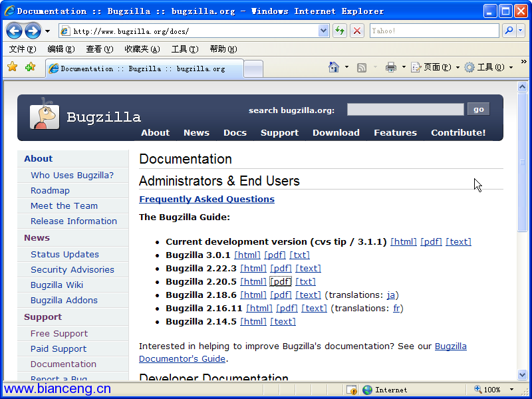Open the Roadmap sidebar link
Viewport: 532px width, 399px height.
pos(51,191)
